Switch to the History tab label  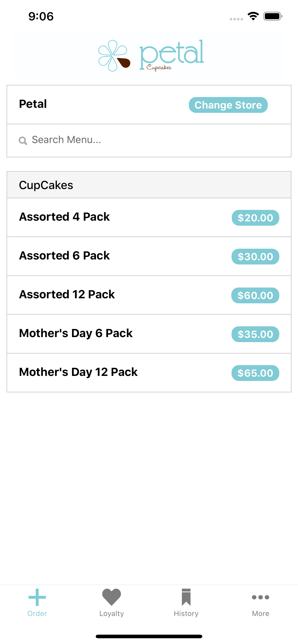coord(186,614)
